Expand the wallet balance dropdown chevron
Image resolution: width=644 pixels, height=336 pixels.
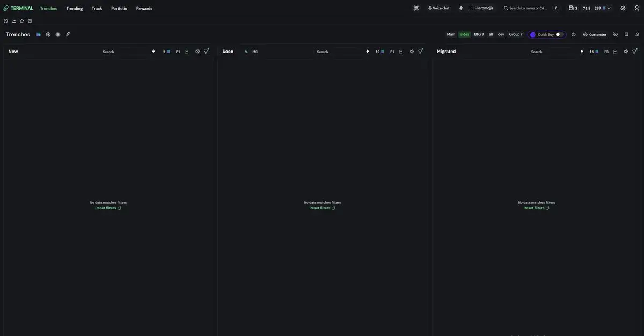click(609, 8)
